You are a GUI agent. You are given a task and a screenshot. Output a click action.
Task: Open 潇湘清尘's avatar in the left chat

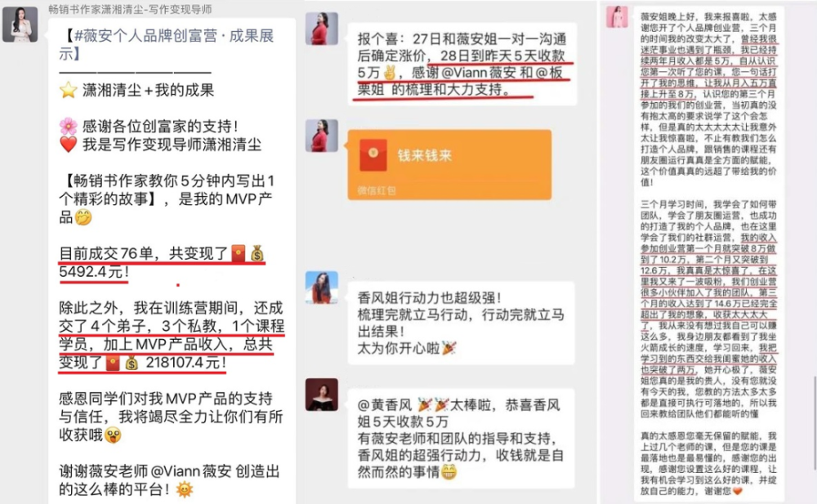pyautogui.click(x=20, y=25)
